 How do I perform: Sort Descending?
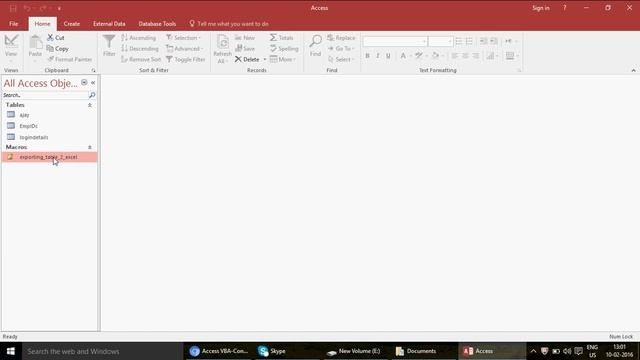click(140, 49)
